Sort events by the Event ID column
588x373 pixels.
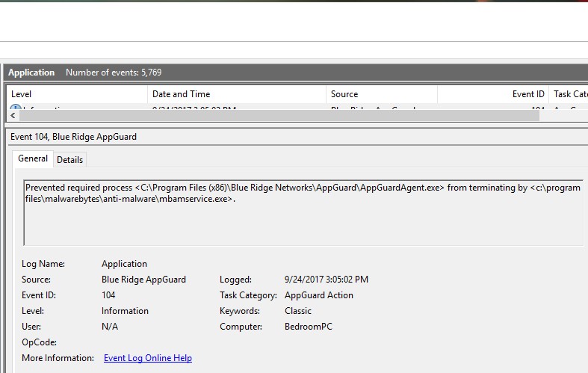point(493,94)
